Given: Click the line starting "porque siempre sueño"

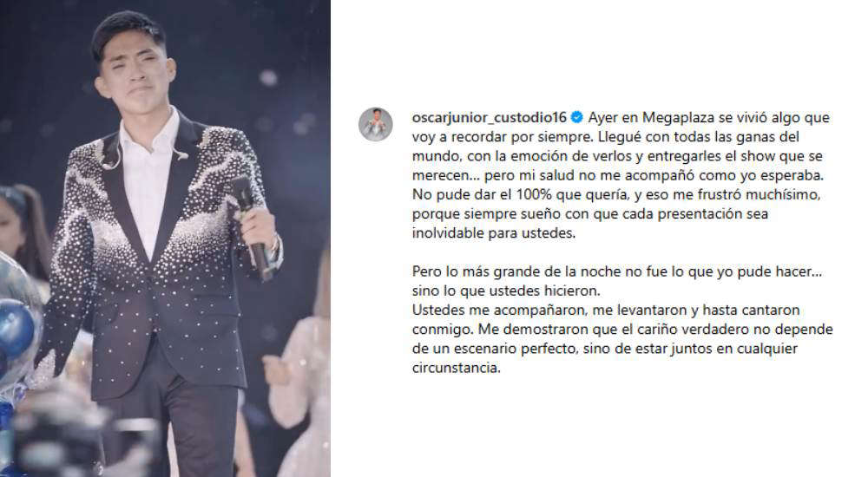Looking at the screenshot, I should point(590,214).
